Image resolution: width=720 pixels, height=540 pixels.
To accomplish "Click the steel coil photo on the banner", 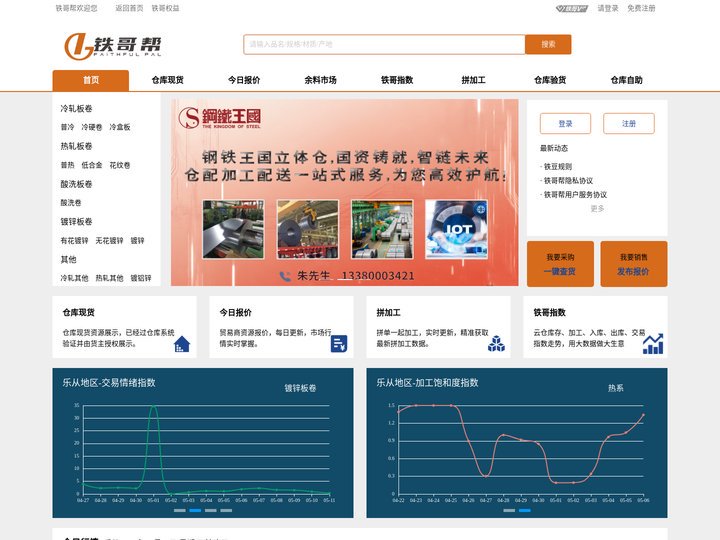I will tap(308, 229).
